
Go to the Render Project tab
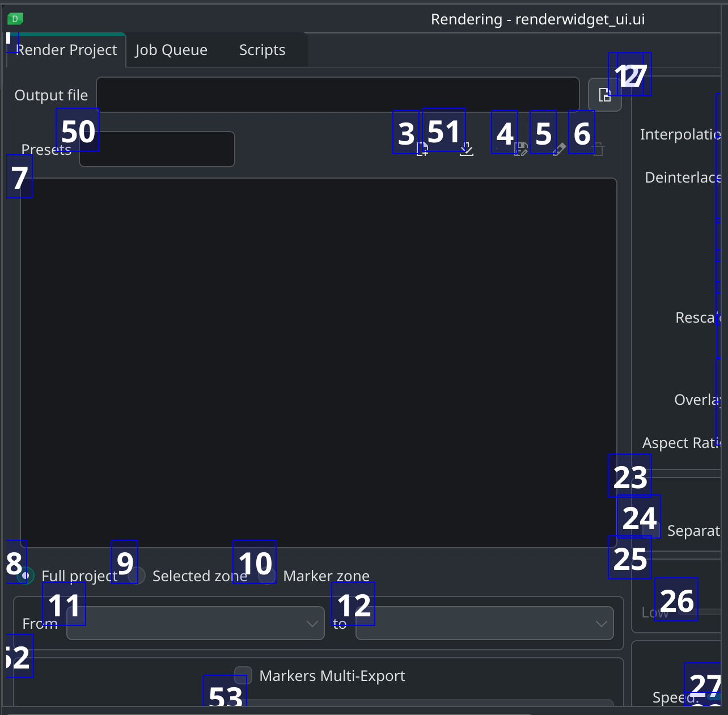click(x=66, y=50)
